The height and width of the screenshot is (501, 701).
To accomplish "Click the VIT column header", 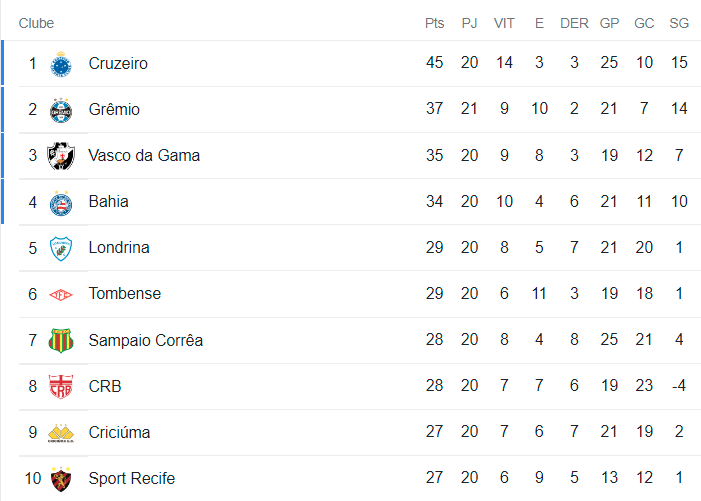I will click(x=504, y=23).
